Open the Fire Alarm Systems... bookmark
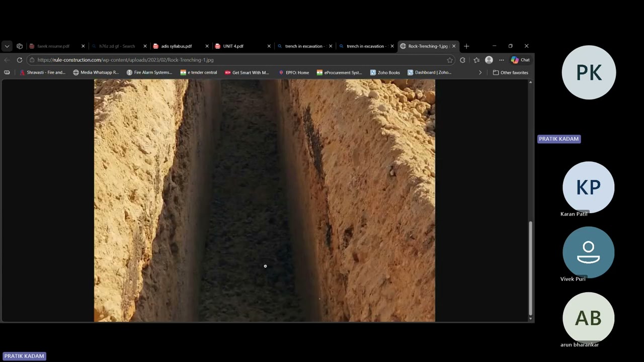Image resolution: width=644 pixels, height=362 pixels. pyautogui.click(x=149, y=72)
